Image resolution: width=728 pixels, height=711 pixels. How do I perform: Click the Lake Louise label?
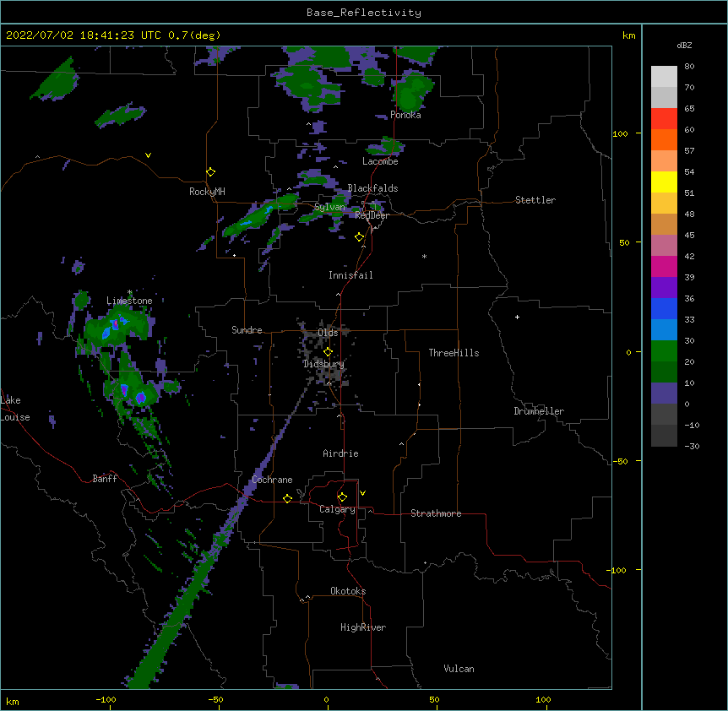tap(15, 409)
